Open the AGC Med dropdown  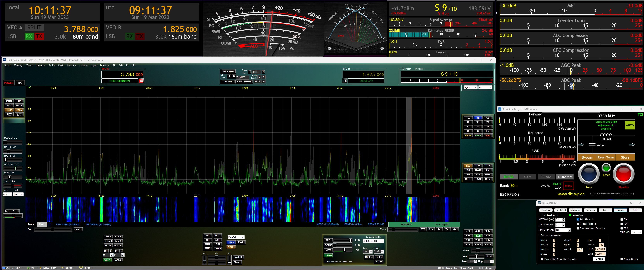click(x=7, y=195)
